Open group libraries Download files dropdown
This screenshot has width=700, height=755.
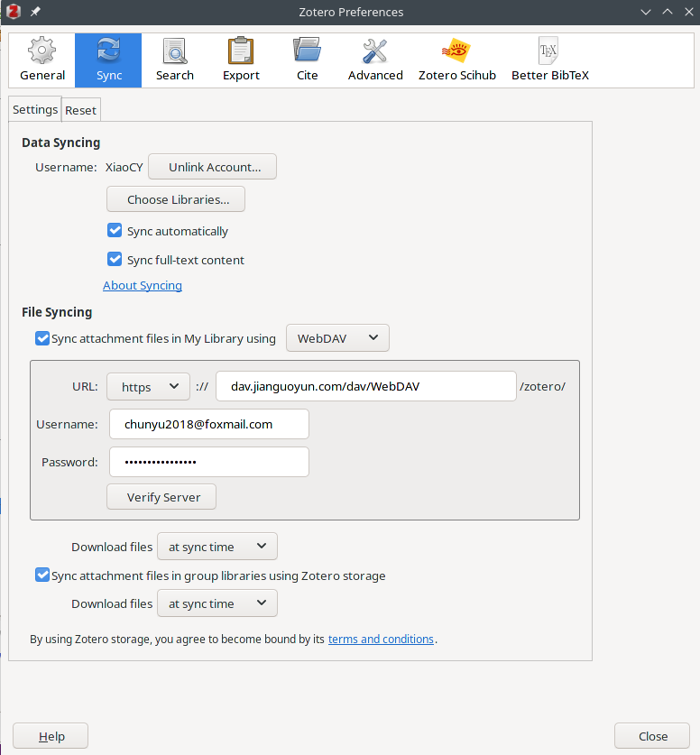(217, 603)
